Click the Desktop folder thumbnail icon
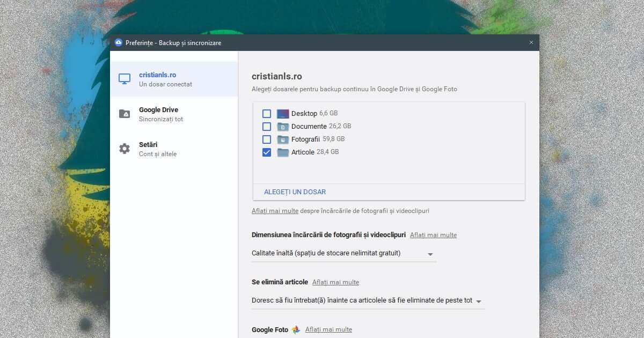 tap(283, 114)
